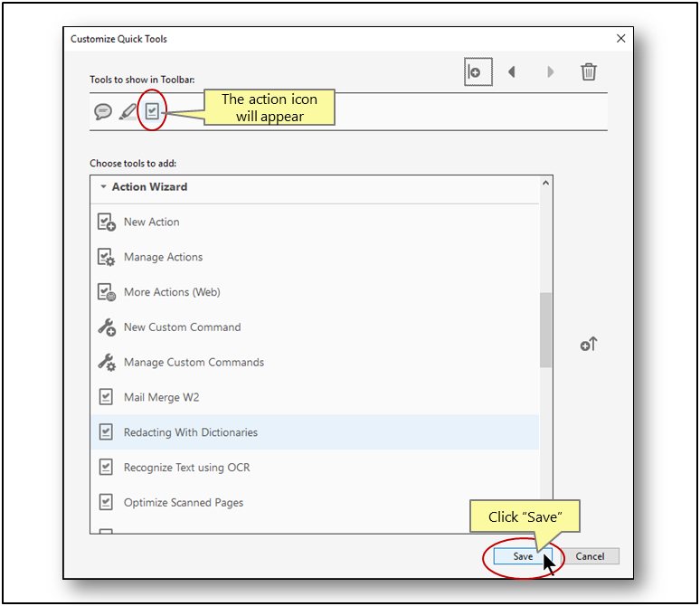Viewport: 700px width, 606px height.
Task: Click the Add to Toolbar arrow icon
Action: (589, 345)
